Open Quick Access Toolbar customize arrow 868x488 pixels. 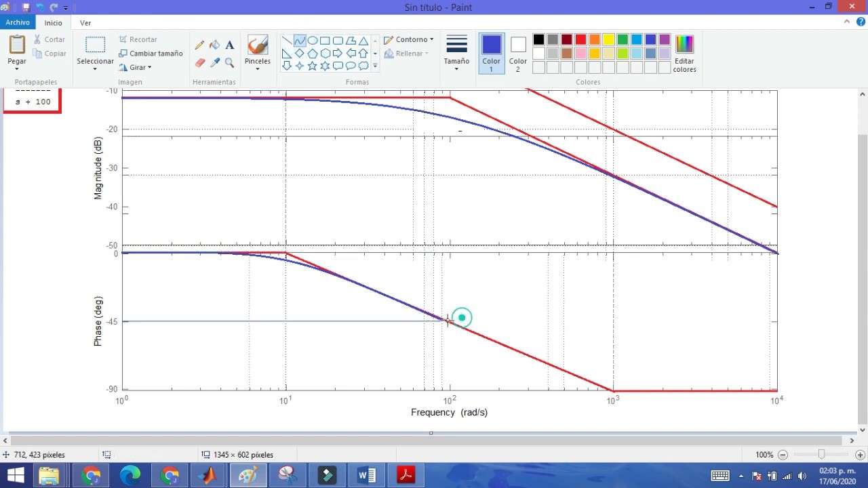67,7
